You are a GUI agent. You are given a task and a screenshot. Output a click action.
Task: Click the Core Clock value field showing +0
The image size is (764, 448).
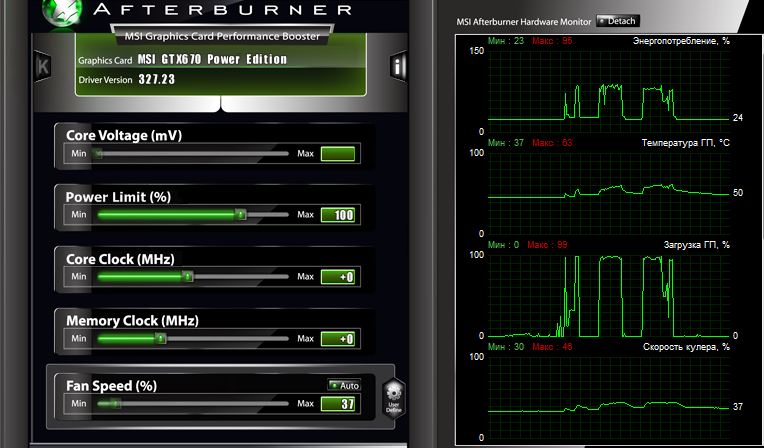[338, 277]
